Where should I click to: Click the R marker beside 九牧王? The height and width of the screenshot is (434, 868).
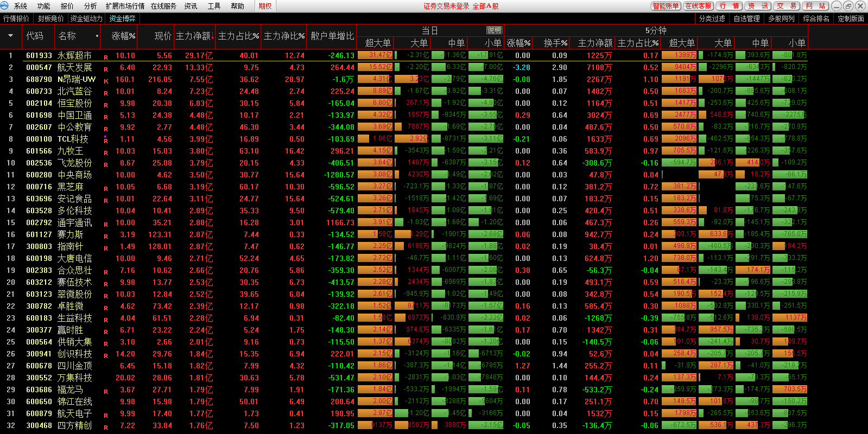(106, 152)
